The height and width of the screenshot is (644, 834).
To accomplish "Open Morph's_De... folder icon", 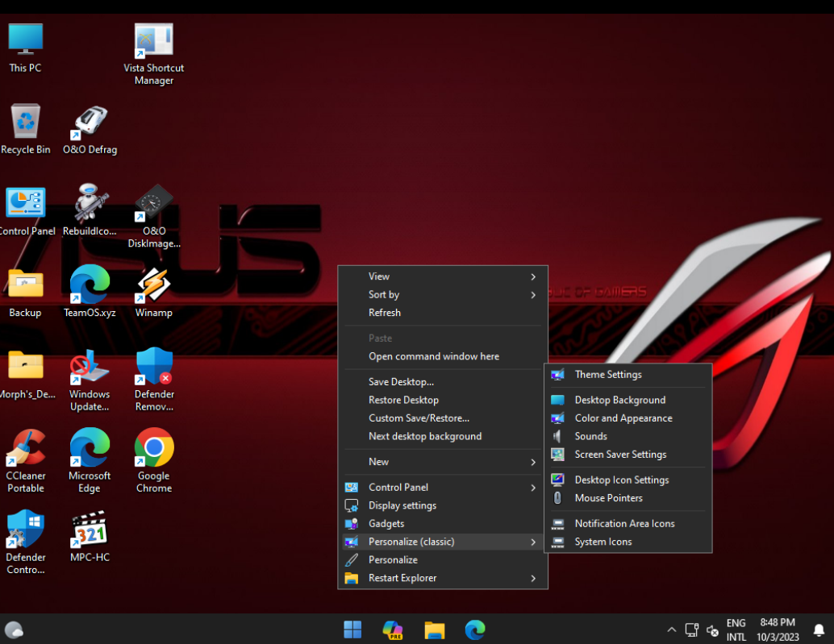I will point(27,374).
